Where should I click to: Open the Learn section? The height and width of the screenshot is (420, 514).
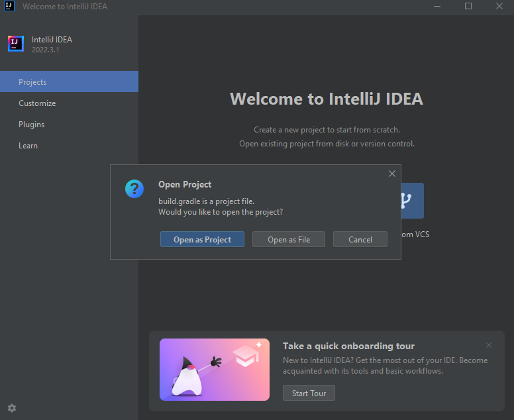(69, 146)
